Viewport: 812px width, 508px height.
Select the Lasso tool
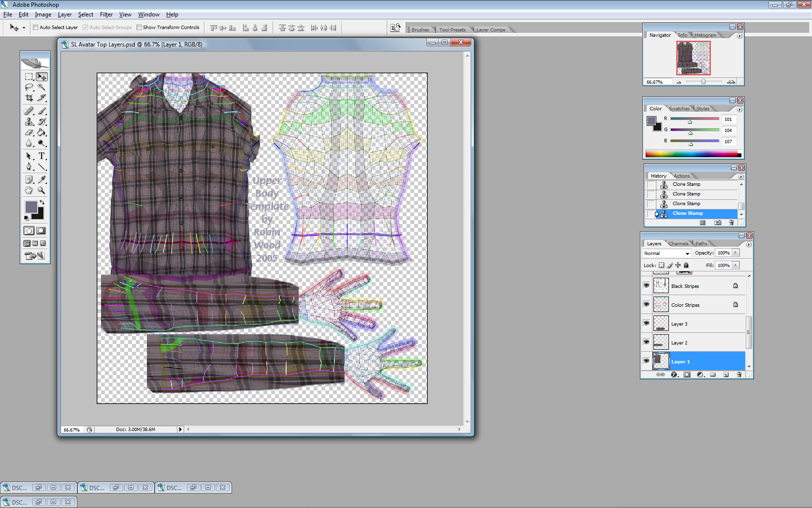(x=29, y=87)
